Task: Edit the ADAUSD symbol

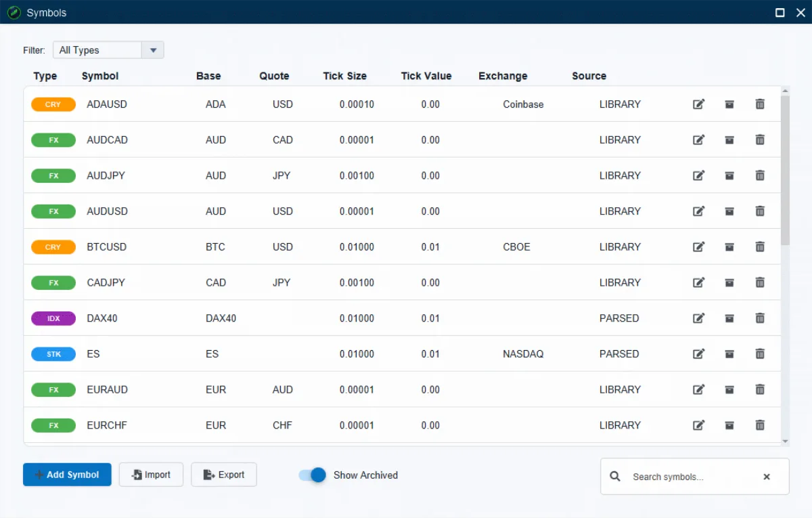Action: pyautogui.click(x=699, y=104)
